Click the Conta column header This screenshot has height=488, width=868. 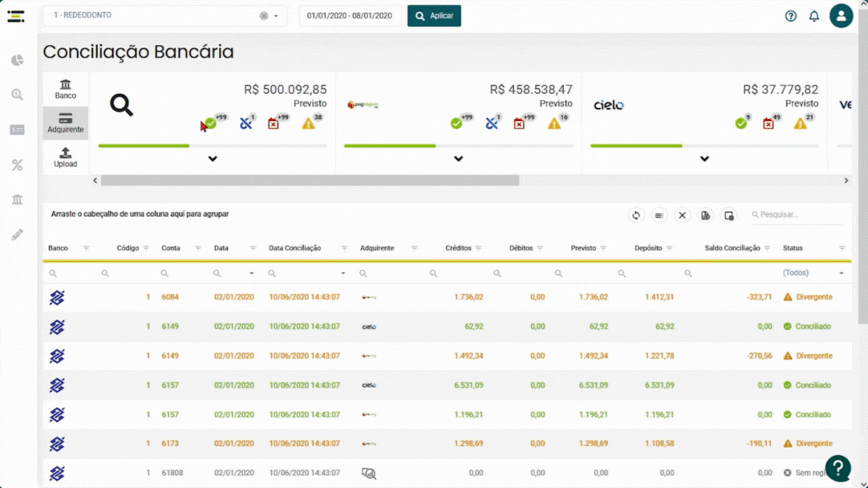[171, 248]
